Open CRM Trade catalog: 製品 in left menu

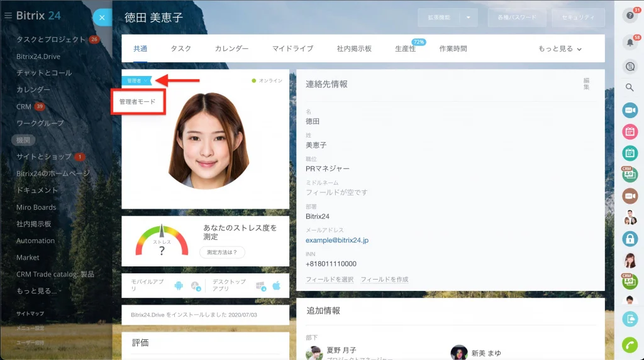(55, 274)
